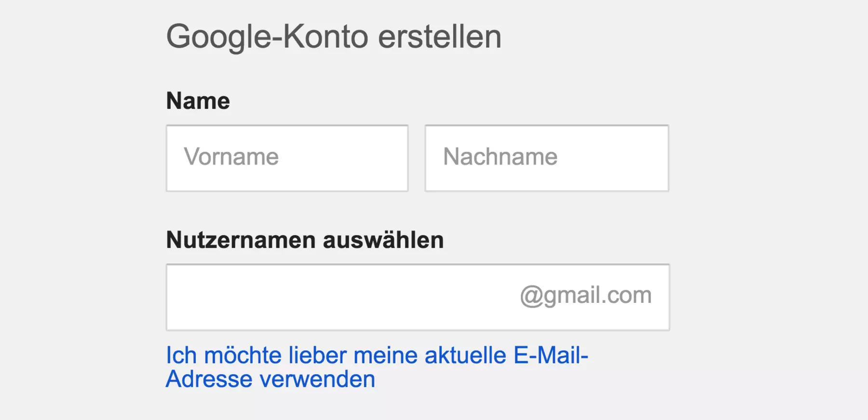Click the 'Vorname' placeholder text
This screenshot has width=868, height=420.
point(231,157)
